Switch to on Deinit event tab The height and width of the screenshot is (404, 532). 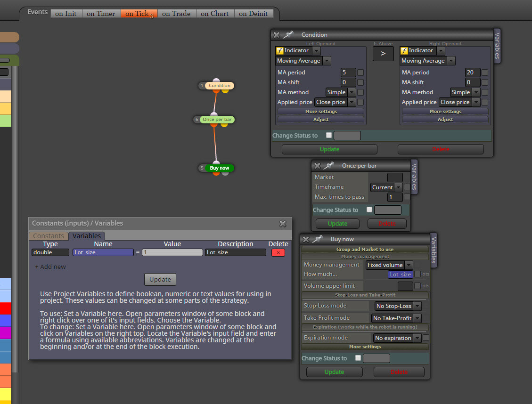click(253, 14)
